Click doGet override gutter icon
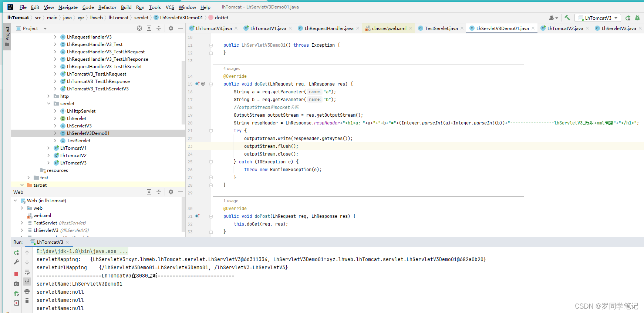 tap(198, 84)
